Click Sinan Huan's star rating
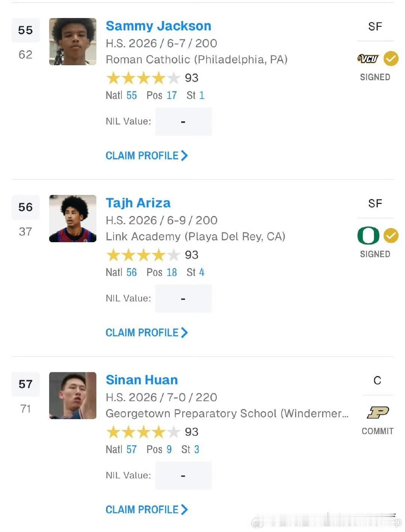The image size is (405, 532). point(143,432)
